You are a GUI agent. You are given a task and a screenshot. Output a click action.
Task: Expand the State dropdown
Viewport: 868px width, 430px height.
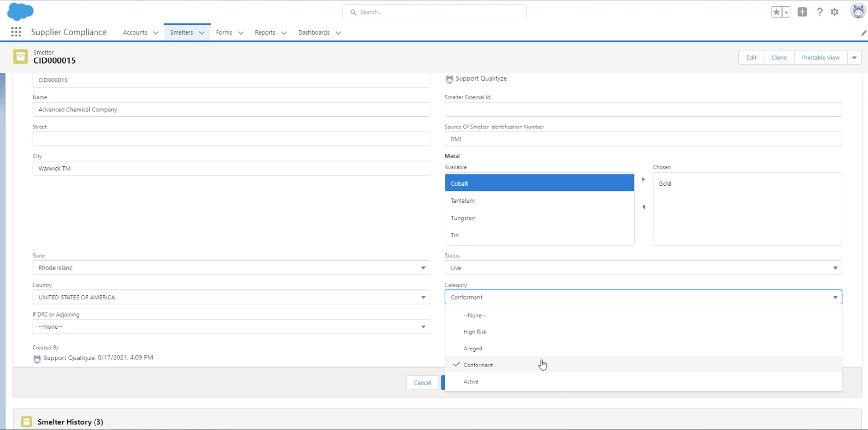[x=231, y=268]
